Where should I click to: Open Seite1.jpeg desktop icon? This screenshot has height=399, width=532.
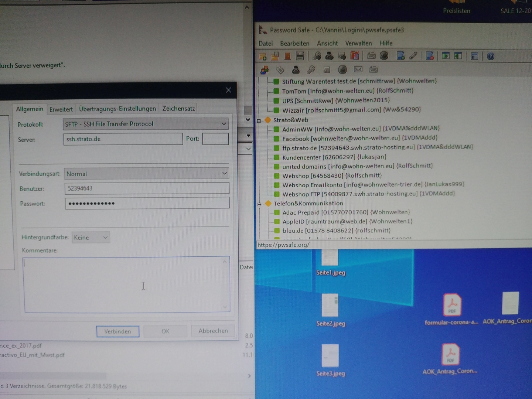pyautogui.click(x=330, y=262)
